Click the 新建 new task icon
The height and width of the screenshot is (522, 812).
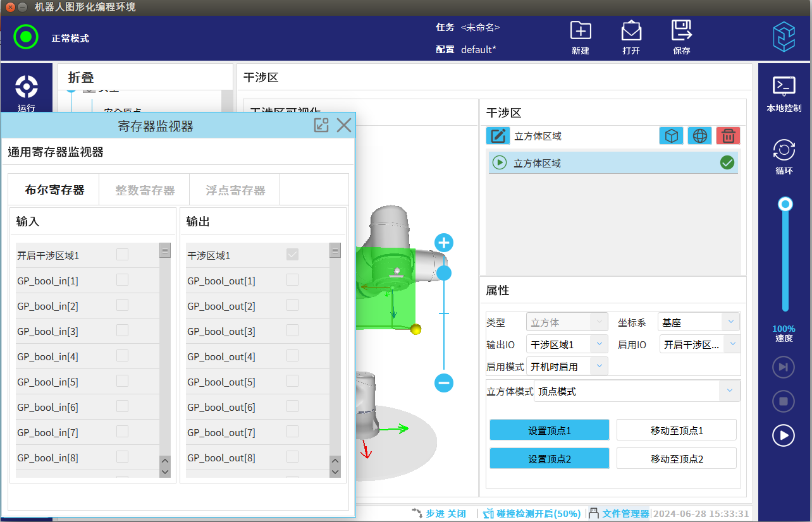(x=580, y=32)
